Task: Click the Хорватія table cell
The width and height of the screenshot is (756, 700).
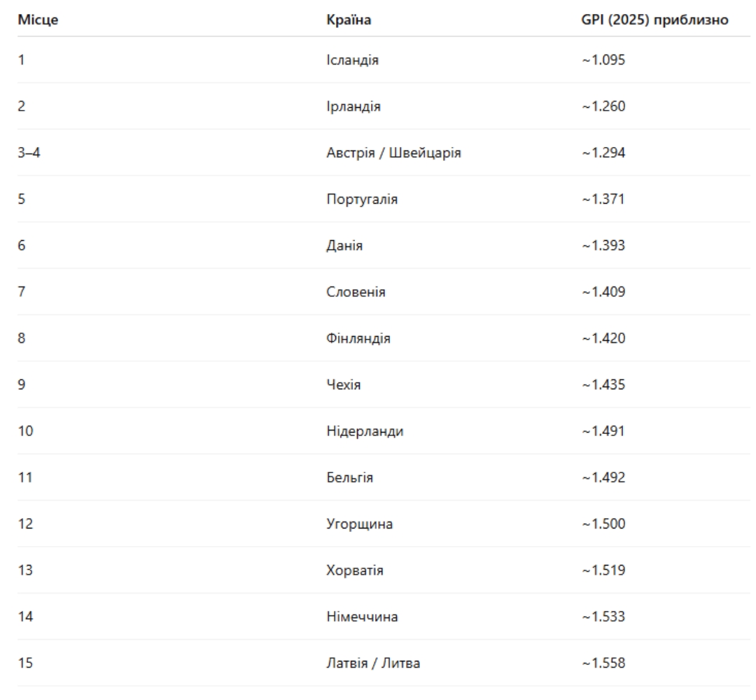Action: [355, 570]
